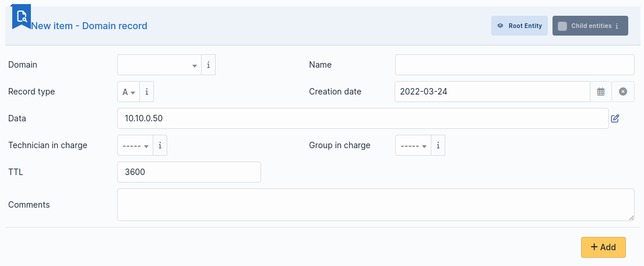
Task: Clear the Creation date value
Action: (x=623, y=92)
